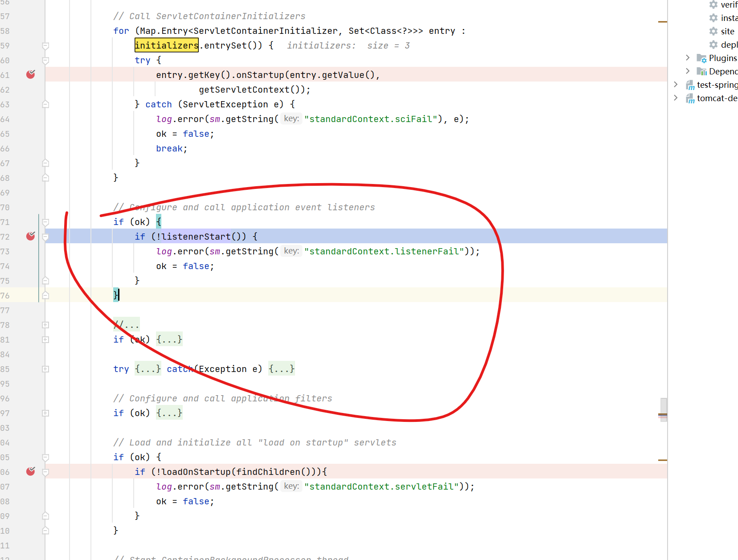Collapse the if (ok) listeners block fold marker
The height and width of the screenshot is (560, 738).
[x=45, y=222]
